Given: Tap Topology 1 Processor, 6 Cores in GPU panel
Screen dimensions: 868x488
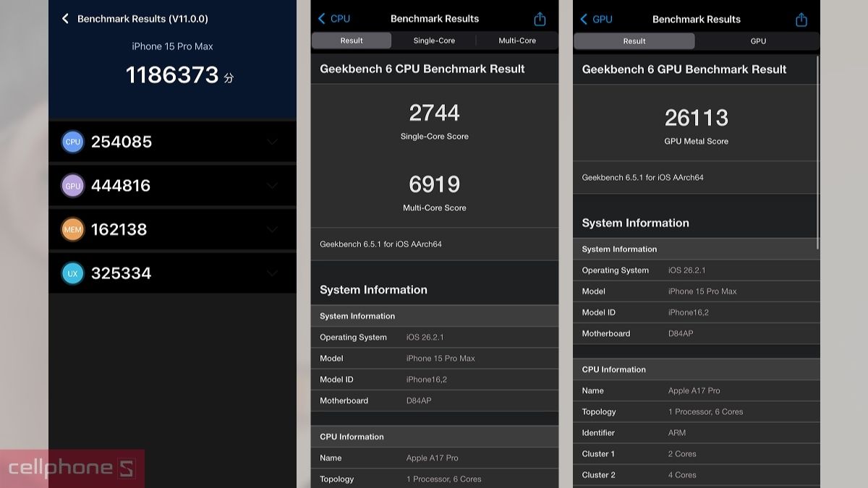Looking at the screenshot, I should tap(697, 411).
